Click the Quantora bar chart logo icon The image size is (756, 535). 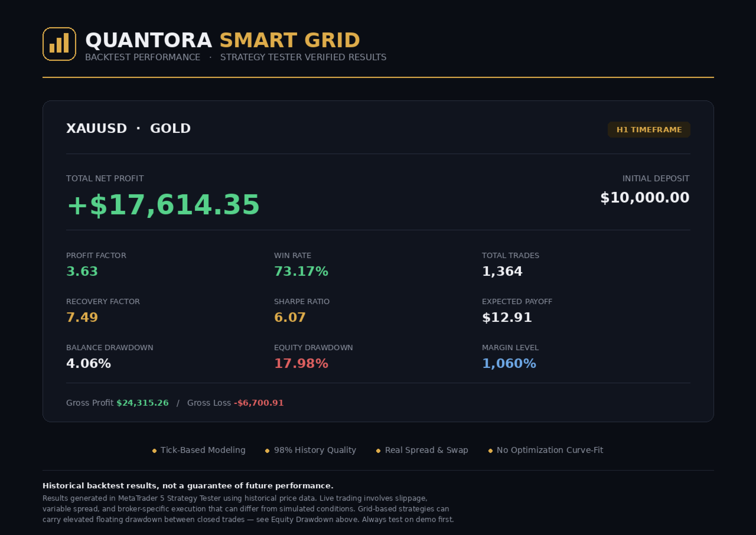[x=59, y=44]
